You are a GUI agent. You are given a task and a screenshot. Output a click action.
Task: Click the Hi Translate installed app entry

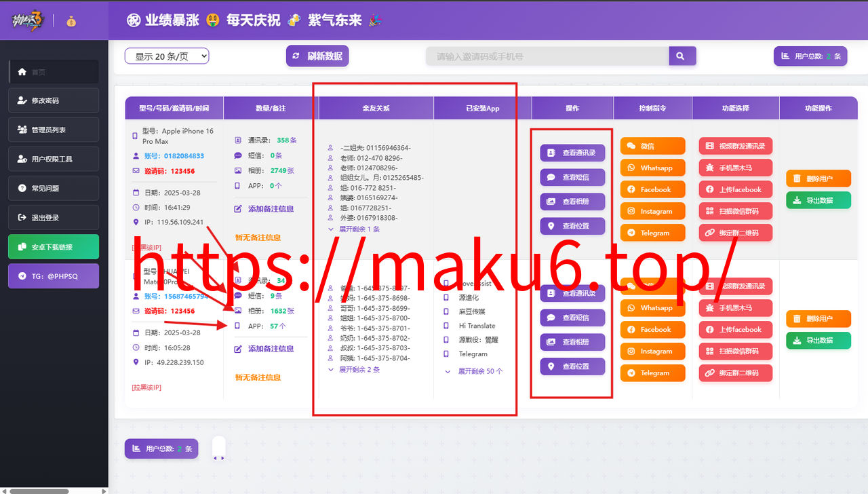[x=477, y=326]
